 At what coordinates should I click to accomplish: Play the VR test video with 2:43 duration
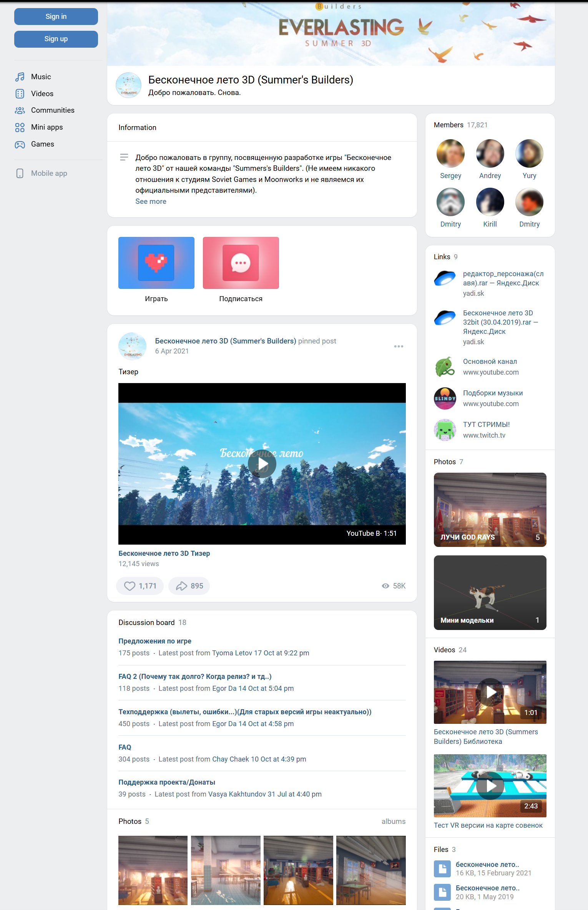point(490,786)
